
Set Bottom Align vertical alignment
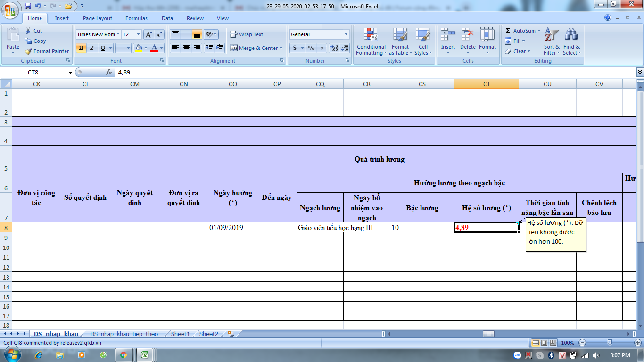click(x=197, y=34)
